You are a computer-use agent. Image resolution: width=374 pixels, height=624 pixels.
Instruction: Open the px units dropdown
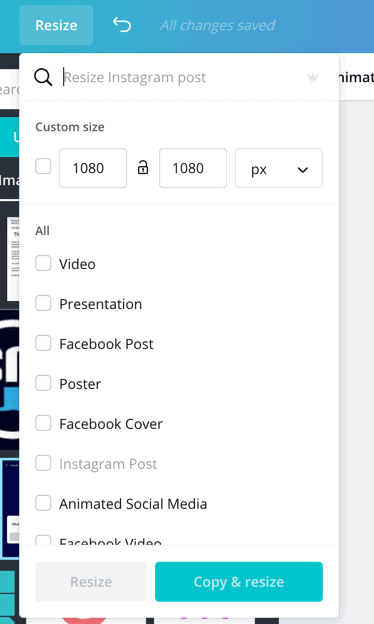tap(279, 168)
